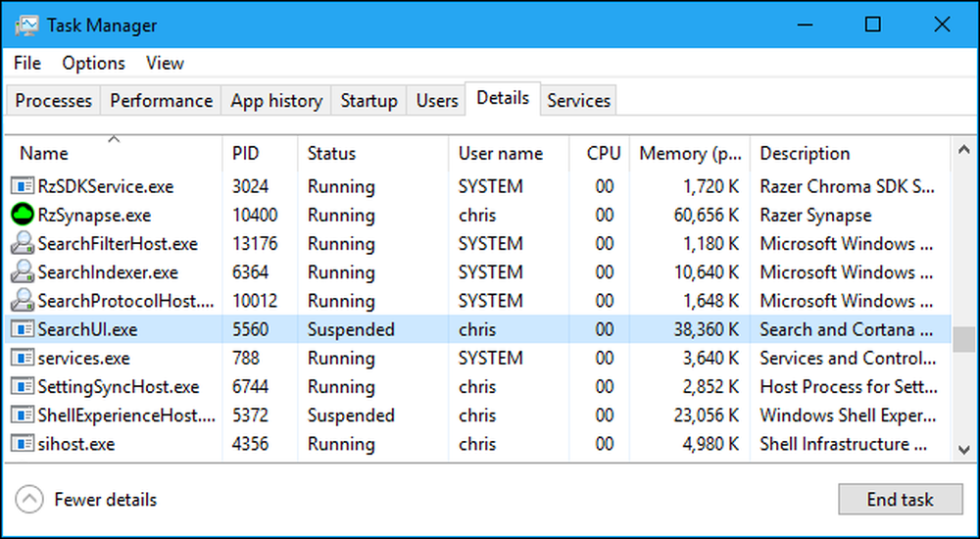The height and width of the screenshot is (539, 980).
Task: Click the SearchFilterHost.exe icon
Action: 23,243
